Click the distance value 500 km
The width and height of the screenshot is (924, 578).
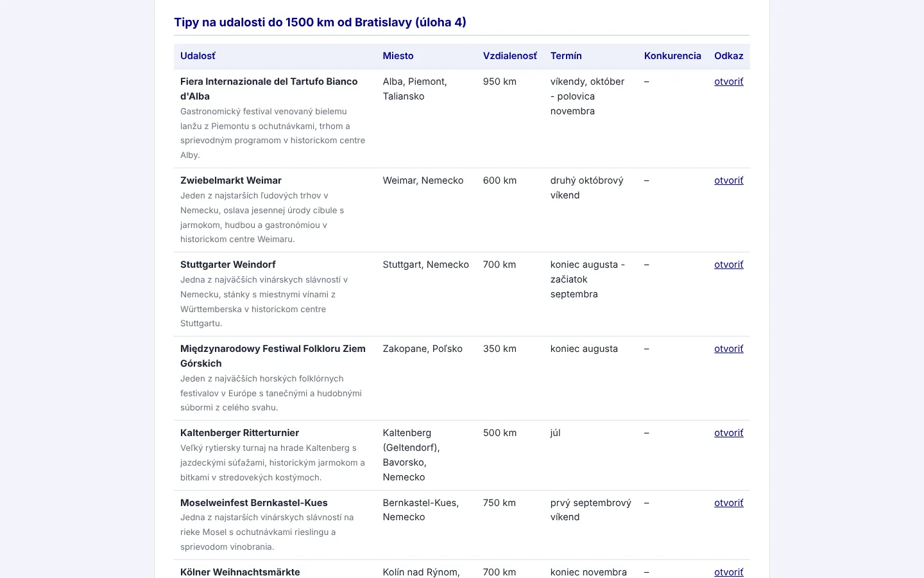click(500, 433)
